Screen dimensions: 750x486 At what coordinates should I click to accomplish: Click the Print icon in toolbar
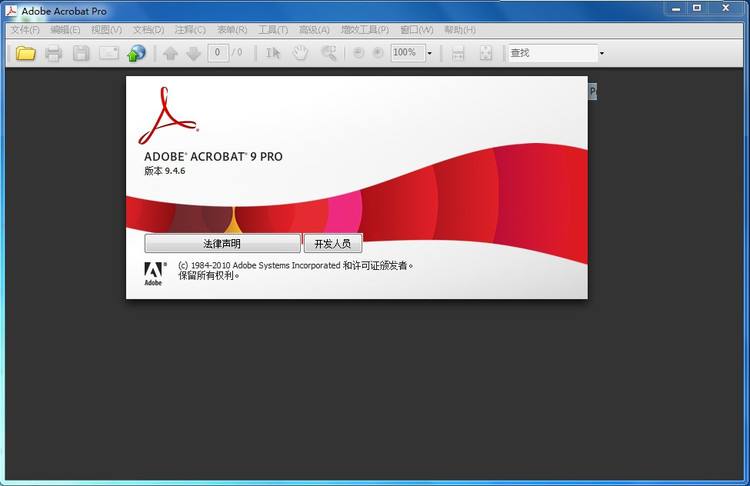[54, 53]
